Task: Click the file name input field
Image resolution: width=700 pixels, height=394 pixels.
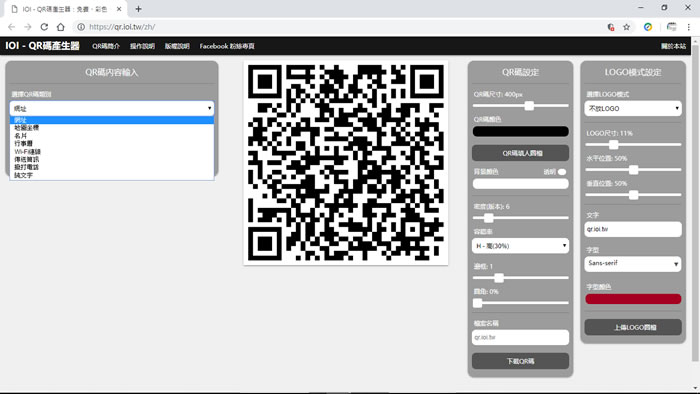Action: (520, 337)
